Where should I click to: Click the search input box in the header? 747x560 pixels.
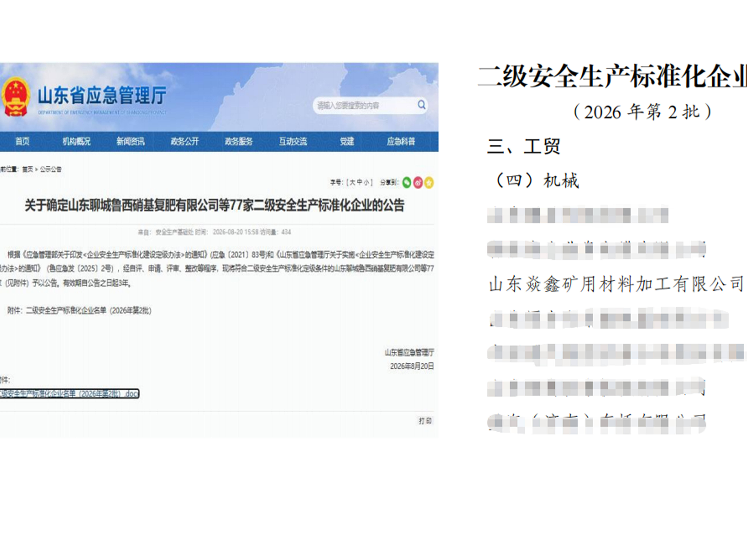[x=365, y=105]
